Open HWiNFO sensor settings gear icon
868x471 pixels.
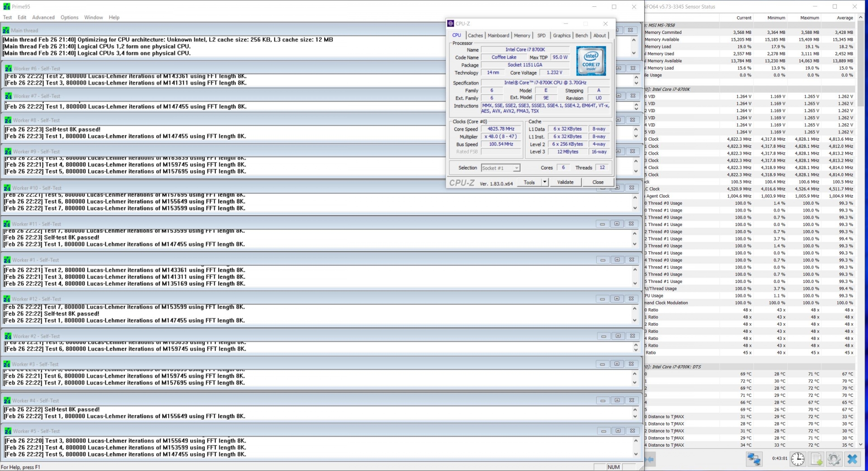[x=834, y=459]
